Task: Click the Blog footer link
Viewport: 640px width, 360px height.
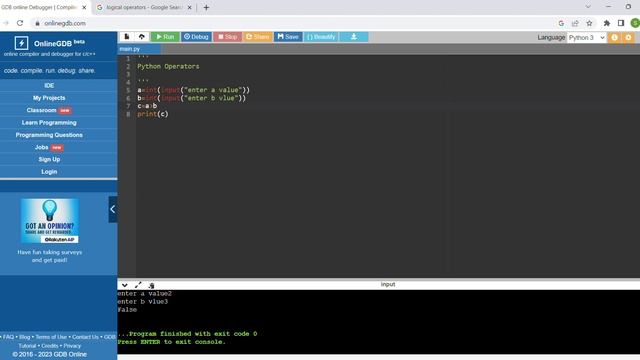Action: point(24,337)
